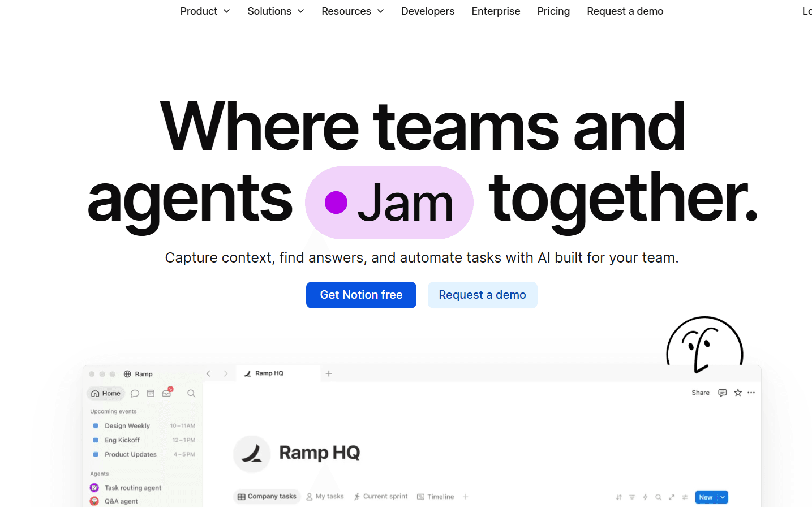Click the Task routing agent avatar icon
This screenshot has width=812, height=512.
click(94, 488)
